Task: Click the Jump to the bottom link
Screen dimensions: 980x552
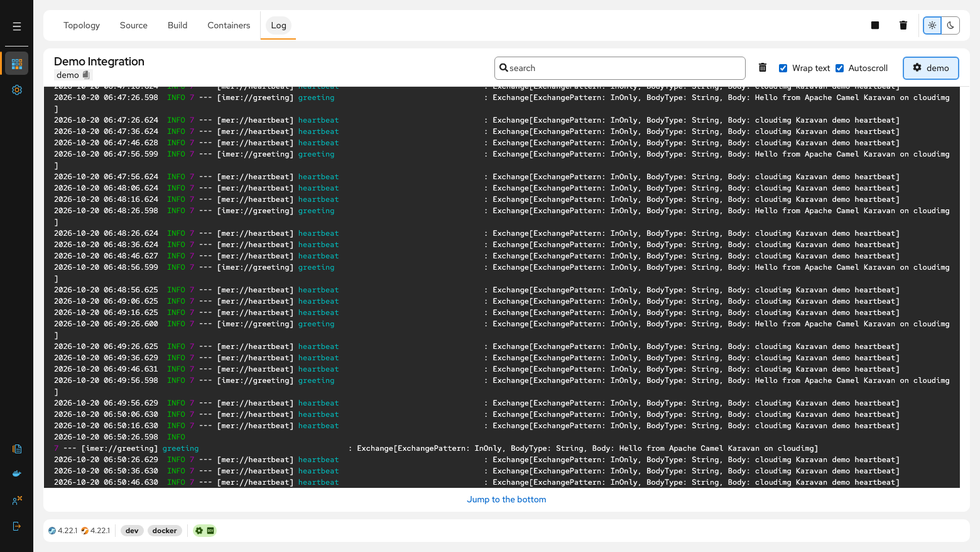Action: 506,499
